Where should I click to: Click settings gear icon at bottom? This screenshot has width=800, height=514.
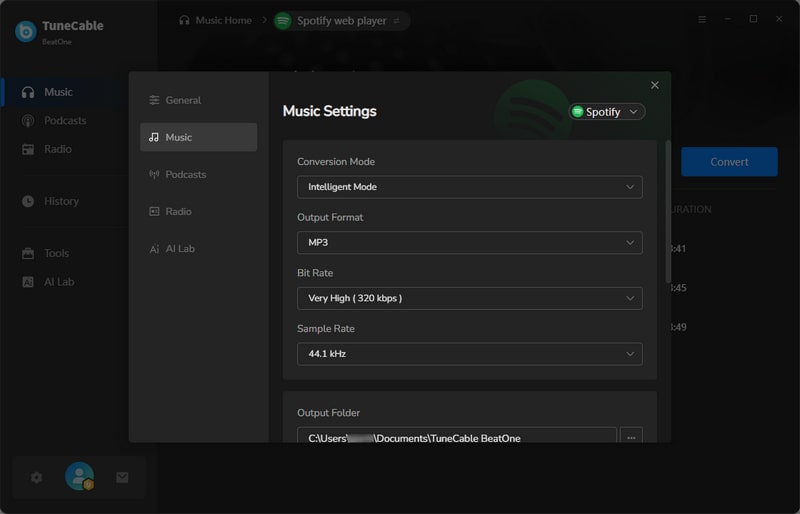pyautogui.click(x=36, y=477)
